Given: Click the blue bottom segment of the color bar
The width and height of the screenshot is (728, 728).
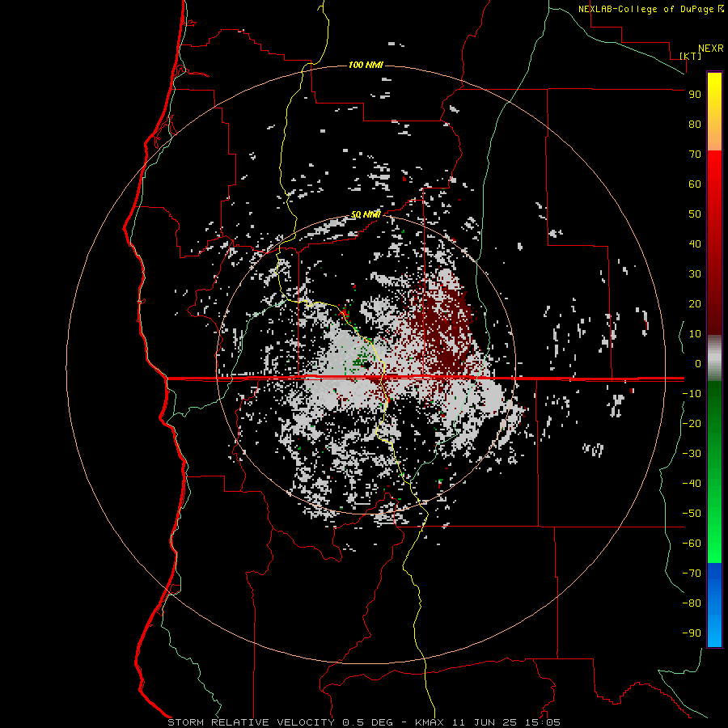Looking at the screenshot, I should pos(714,605).
